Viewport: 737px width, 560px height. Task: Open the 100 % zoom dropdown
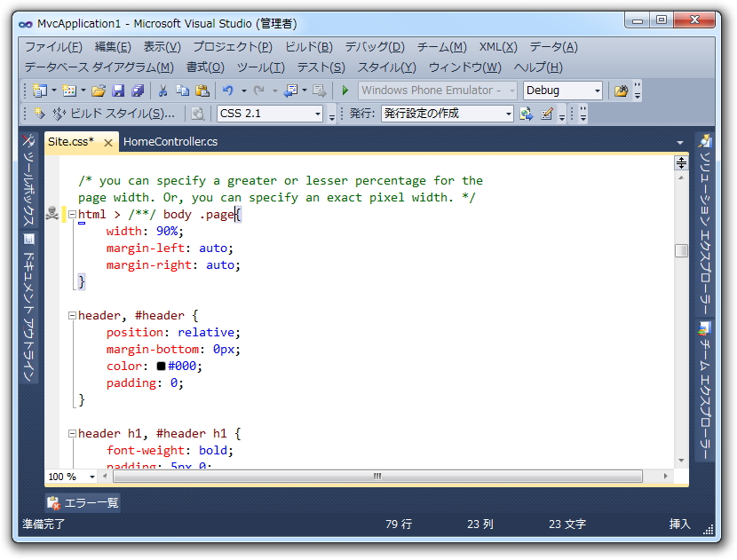point(92,477)
